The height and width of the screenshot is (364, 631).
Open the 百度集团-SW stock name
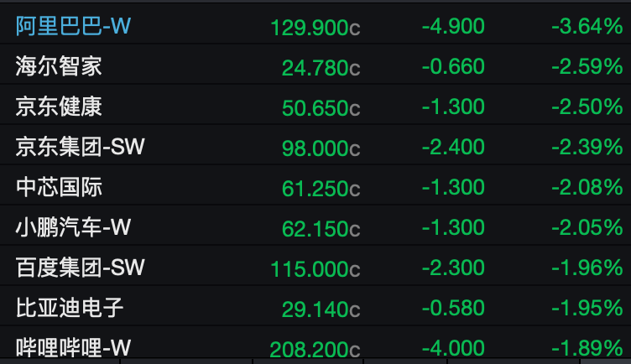[x=80, y=268]
